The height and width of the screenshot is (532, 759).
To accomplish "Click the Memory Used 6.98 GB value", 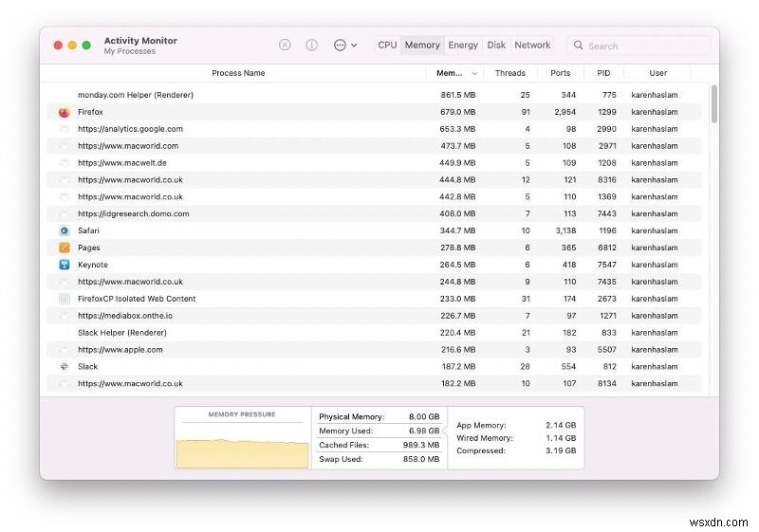I will coord(424,431).
